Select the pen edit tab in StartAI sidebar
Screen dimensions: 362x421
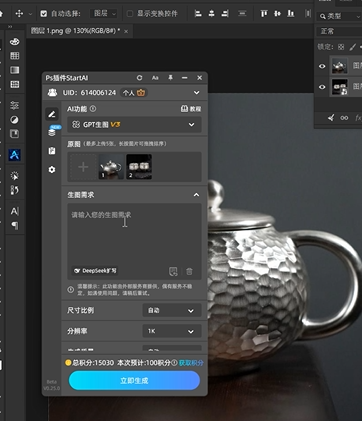[x=52, y=114]
